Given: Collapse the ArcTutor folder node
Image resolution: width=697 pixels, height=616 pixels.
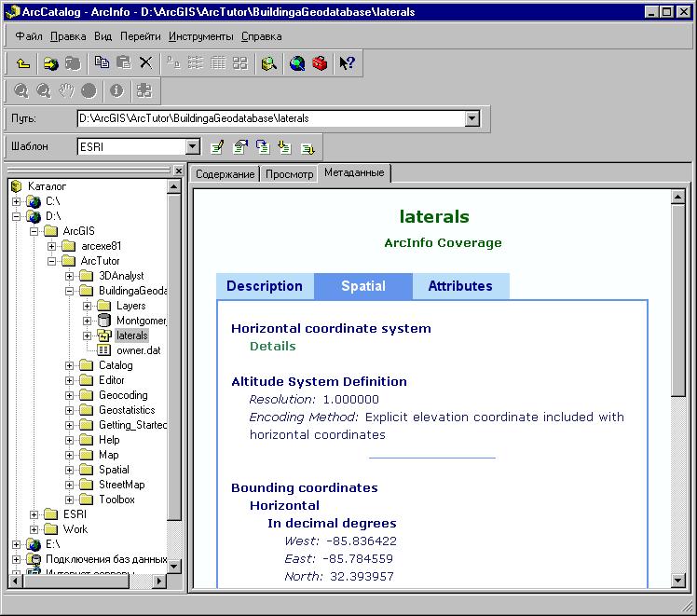Looking at the screenshot, I should click(52, 261).
